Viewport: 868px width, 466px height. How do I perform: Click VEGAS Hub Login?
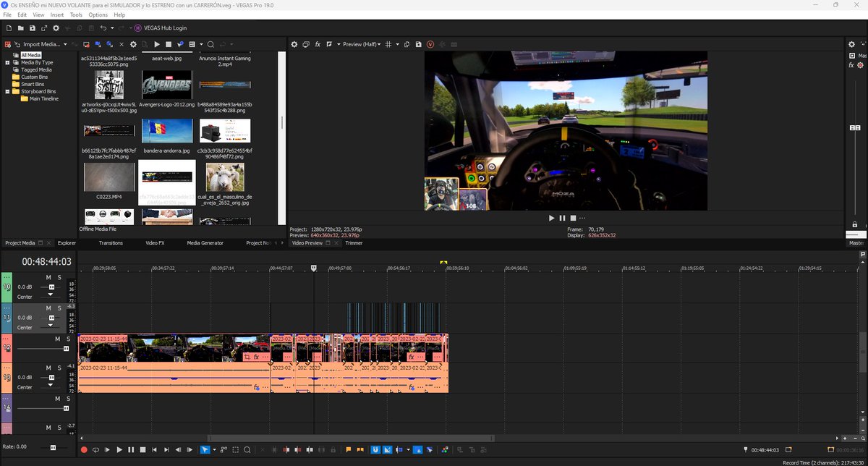[165, 28]
